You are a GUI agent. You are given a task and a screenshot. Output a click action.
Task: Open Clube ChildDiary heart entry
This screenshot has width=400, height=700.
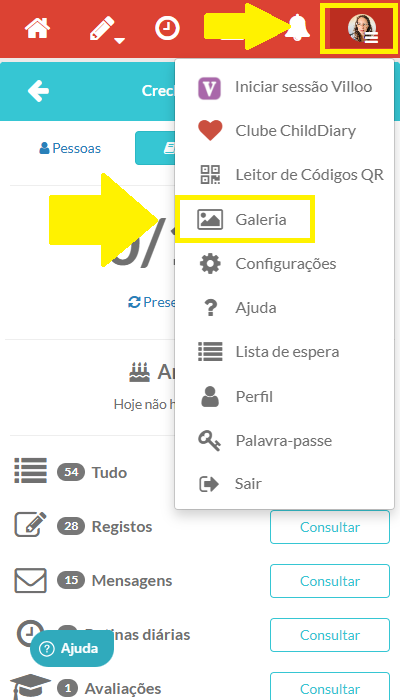click(x=284, y=131)
